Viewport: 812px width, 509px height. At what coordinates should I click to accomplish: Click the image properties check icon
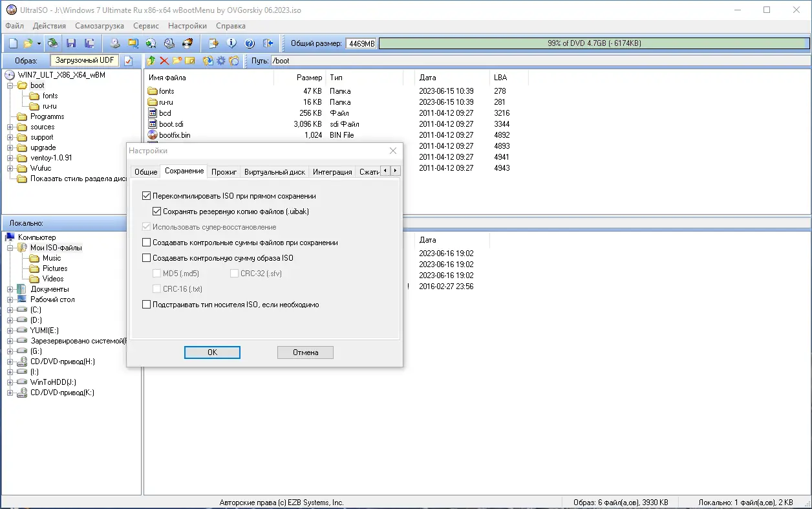pos(128,61)
